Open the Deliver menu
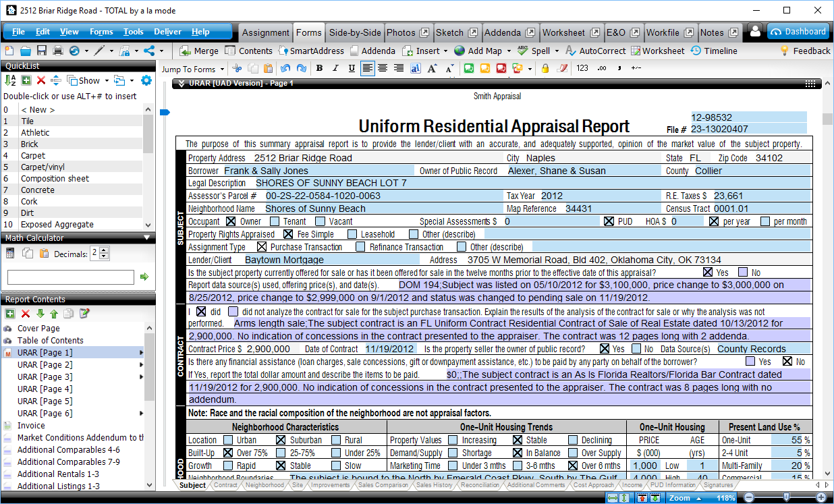834x504 pixels. (167, 32)
